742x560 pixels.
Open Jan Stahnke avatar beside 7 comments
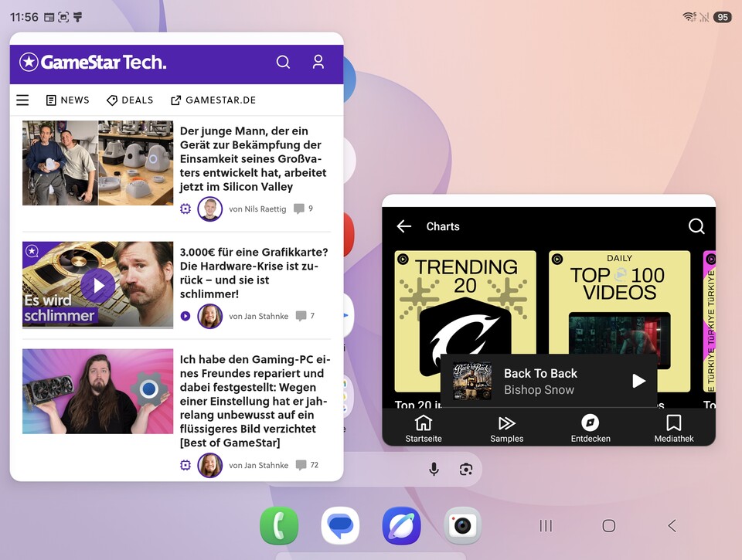[x=209, y=316]
